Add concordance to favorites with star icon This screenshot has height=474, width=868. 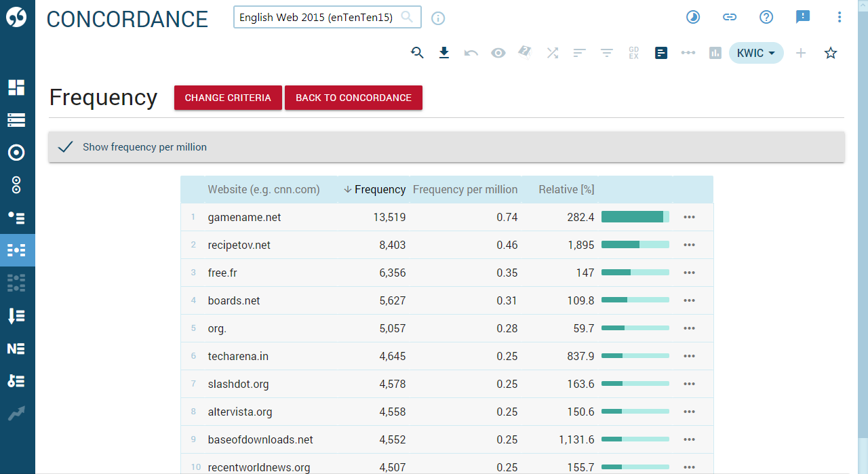coord(831,53)
